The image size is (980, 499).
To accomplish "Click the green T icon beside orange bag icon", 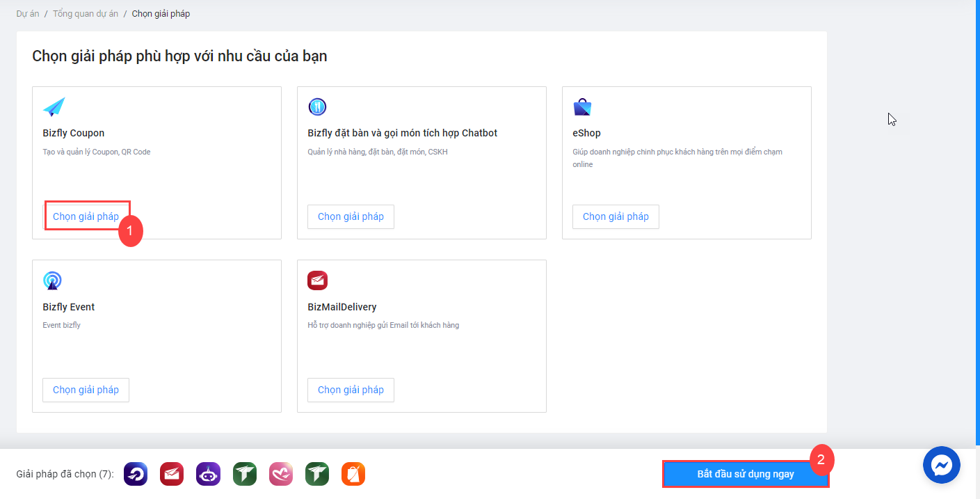I will 317,474.
